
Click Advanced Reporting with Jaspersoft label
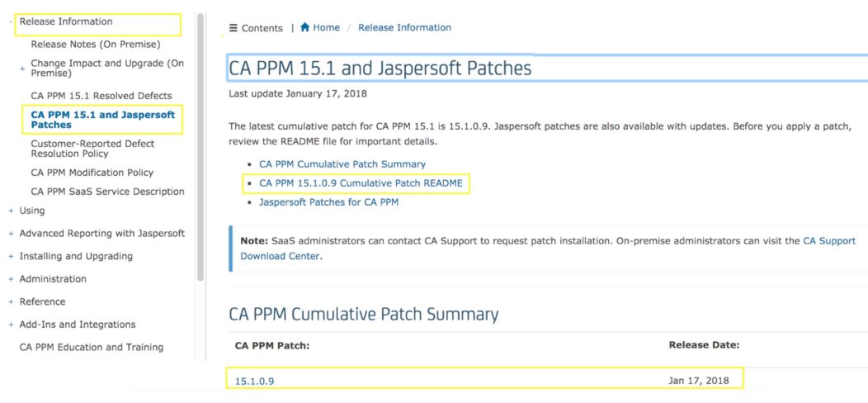point(102,234)
